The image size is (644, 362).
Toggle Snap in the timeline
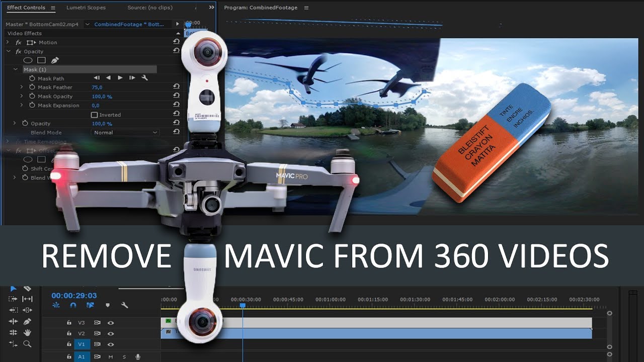[73, 305]
